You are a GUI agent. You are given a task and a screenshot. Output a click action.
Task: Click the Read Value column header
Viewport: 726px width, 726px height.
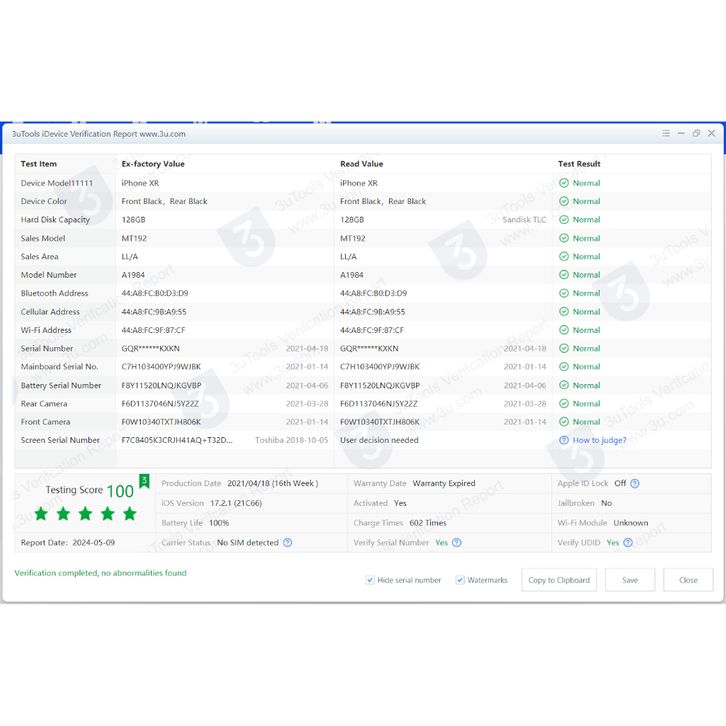click(x=362, y=164)
